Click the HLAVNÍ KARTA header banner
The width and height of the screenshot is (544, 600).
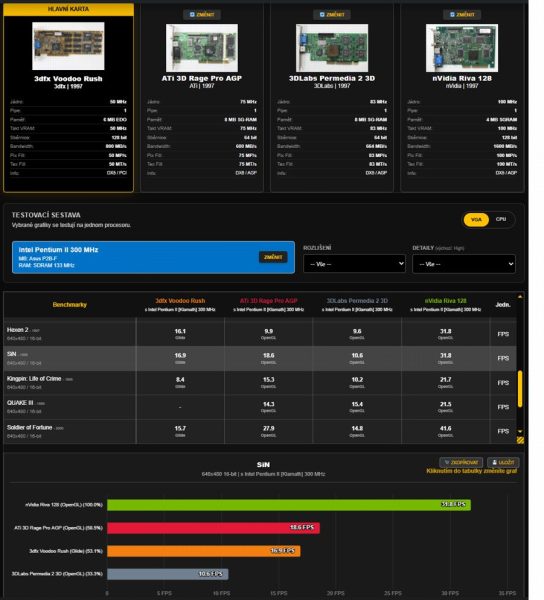pyautogui.click(x=68, y=9)
